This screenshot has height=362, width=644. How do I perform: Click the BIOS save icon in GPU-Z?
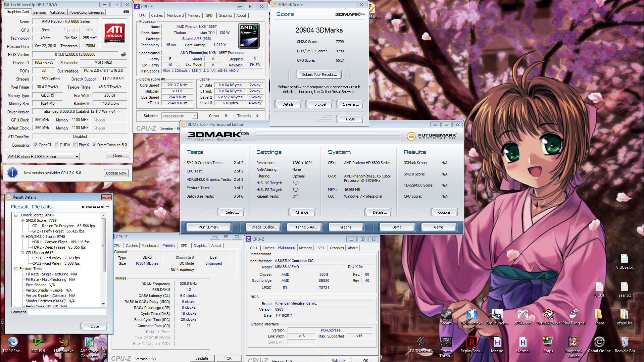123,54
